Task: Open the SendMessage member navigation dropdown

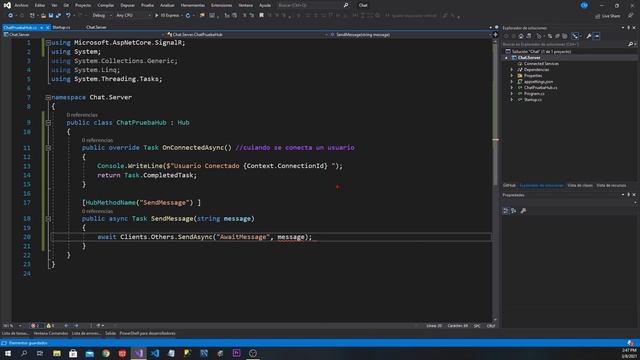Action: click(410, 35)
